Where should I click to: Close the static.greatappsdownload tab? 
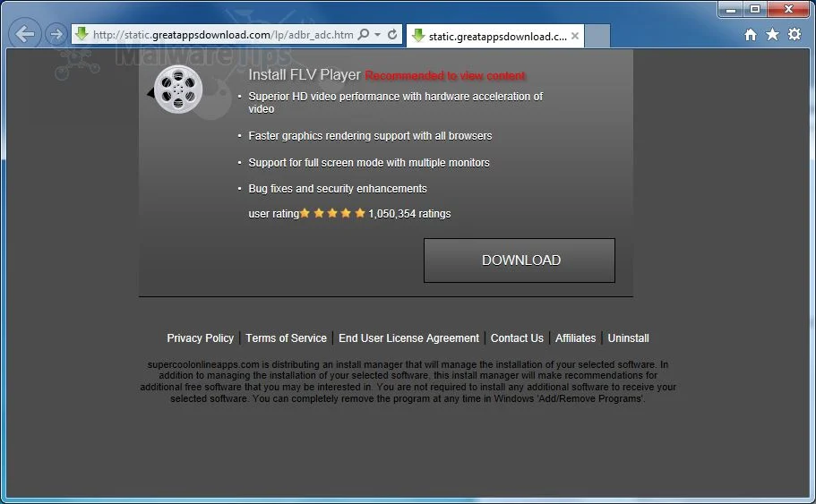[574, 36]
